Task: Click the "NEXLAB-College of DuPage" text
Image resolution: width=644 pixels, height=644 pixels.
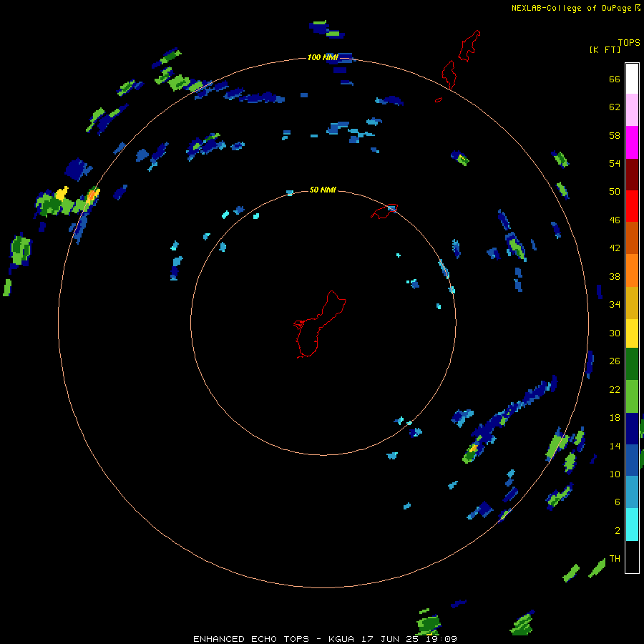Action: click(572, 8)
